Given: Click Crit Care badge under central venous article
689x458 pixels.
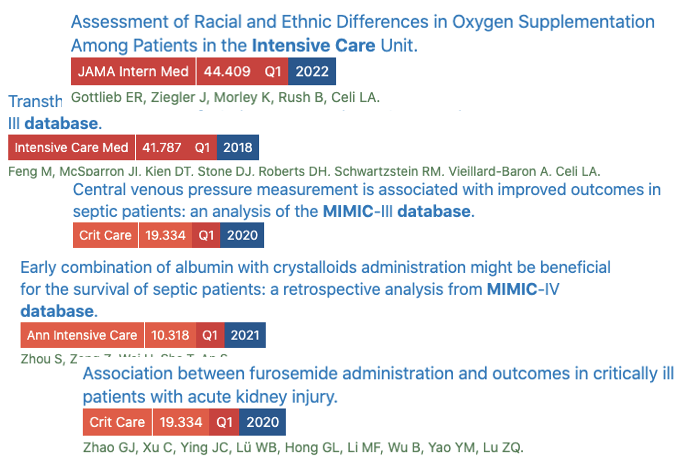Looking at the screenshot, I should coord(106,236).
